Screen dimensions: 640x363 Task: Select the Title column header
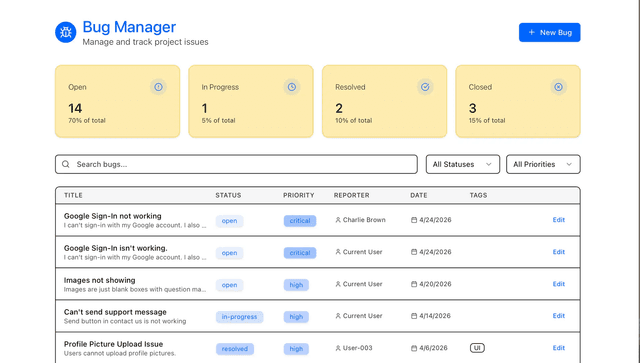point(73,195)
